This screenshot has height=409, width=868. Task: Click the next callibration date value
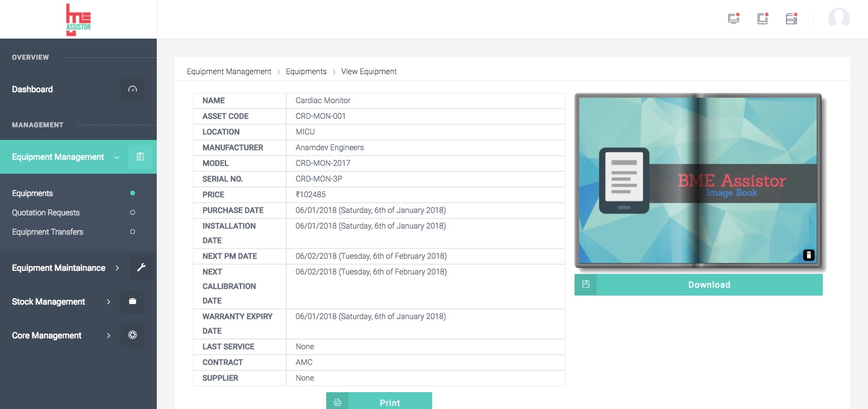click(371, 271)
